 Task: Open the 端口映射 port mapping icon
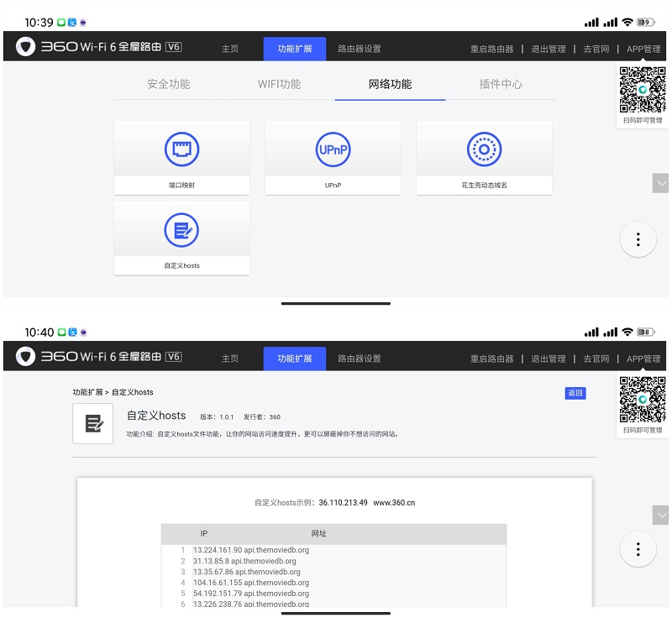tap(181, 149)
